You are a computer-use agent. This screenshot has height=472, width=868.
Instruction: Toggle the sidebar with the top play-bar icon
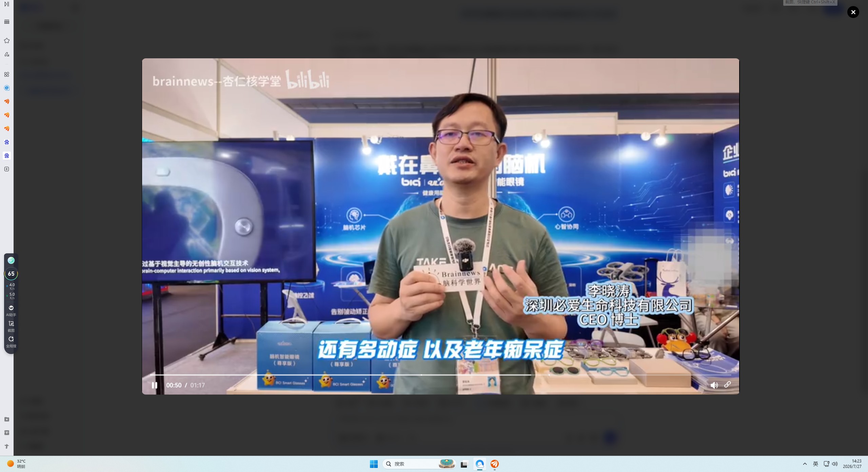click(7, 4)
